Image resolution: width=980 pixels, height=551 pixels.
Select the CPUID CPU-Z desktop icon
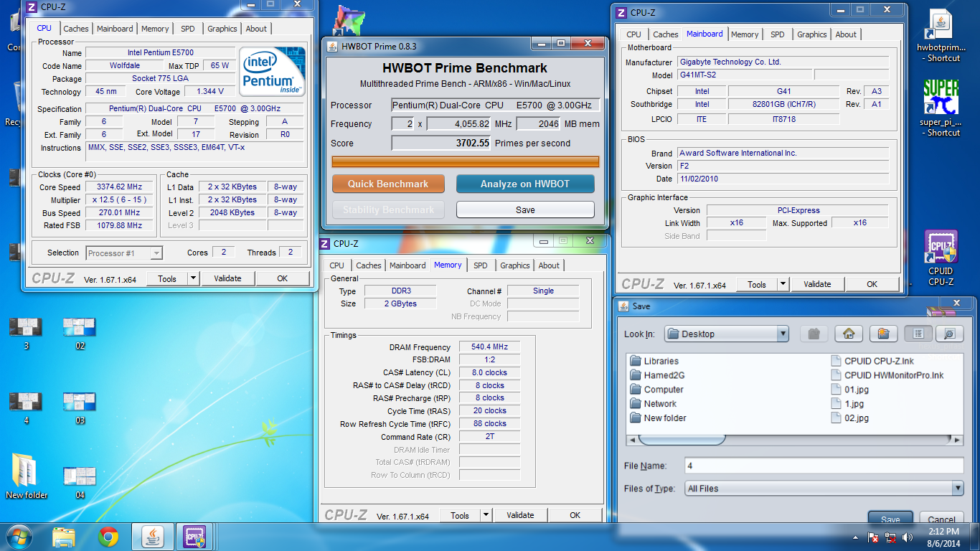(x=941, y=258)
